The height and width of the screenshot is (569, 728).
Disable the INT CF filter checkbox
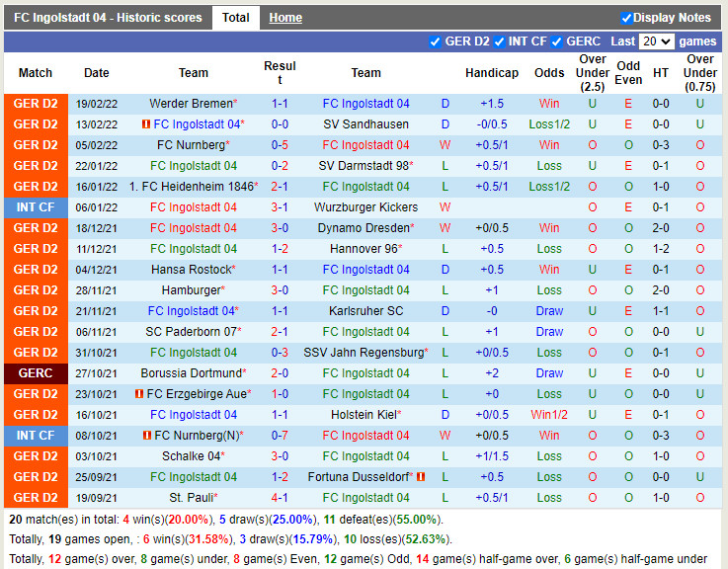click(x=500, y=41)
